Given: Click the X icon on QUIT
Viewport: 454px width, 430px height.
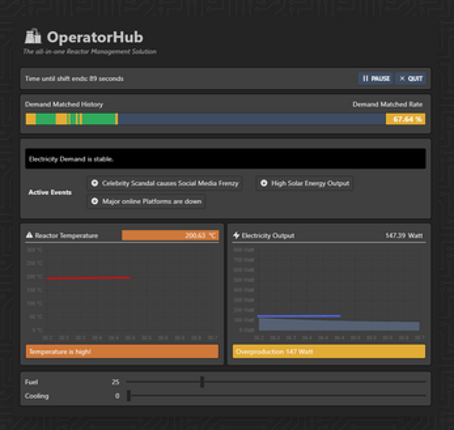Looking at the screenshot, I should click(402, 78).
